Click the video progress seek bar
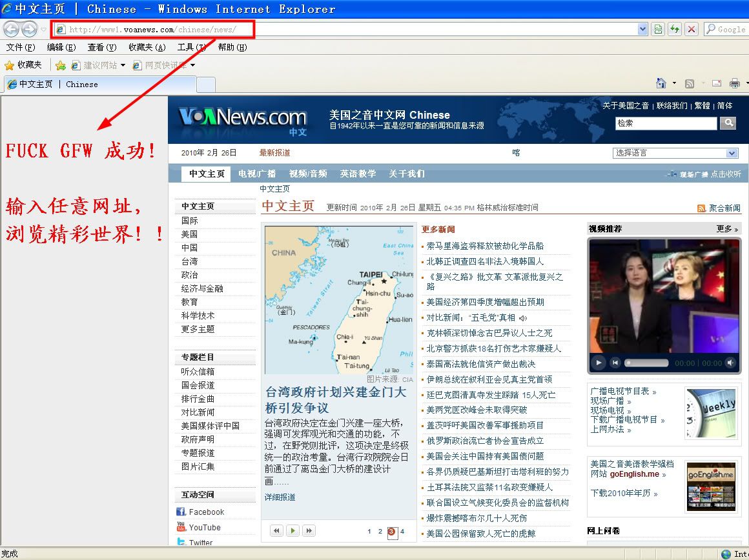Viewport: 749px width, 560px height. click(647, 363)
